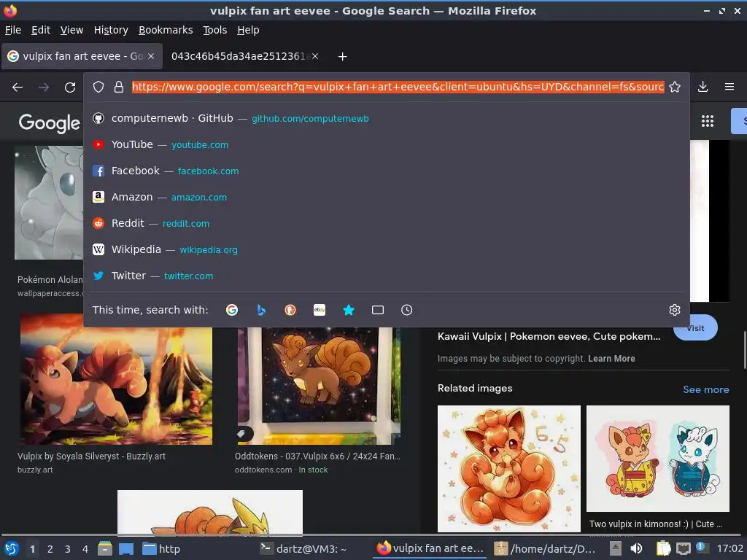Click the page vertical scrollbar
Viewport: 747px width, 560px height.
(745, 350)
